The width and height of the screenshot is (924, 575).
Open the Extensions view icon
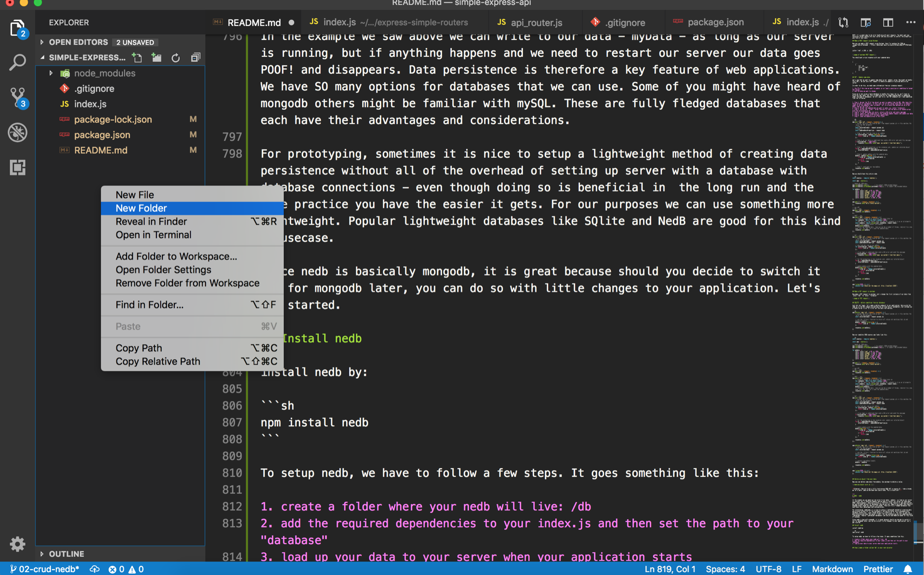[17, 167]
